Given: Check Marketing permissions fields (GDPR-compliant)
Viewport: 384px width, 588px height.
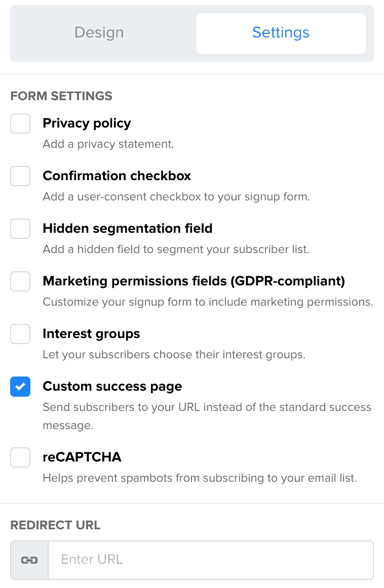Looking at the screenshot, I should coord(20,281).
